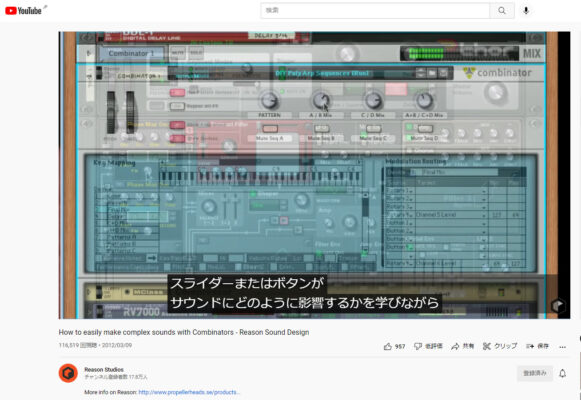Image resolution: width=581 pixels, height=400 pixels.
Task: Click the Key Mapping piano keyboard strip
Action: pyautogui.click(x=261, y=177)
